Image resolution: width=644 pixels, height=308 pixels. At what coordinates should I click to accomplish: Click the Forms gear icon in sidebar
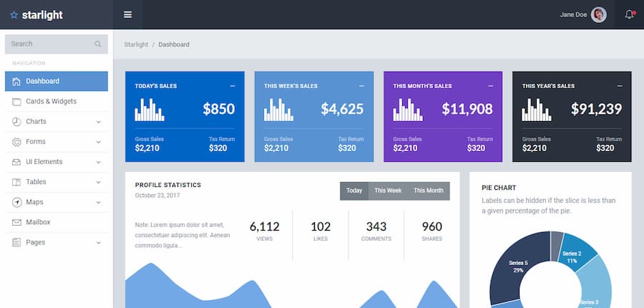coord(16,142)
